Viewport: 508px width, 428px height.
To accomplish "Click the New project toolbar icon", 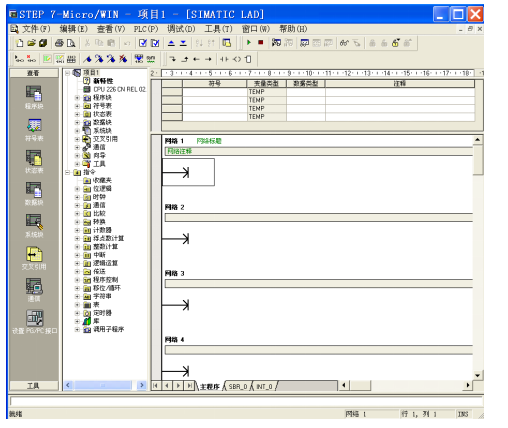I will [20, 43].
